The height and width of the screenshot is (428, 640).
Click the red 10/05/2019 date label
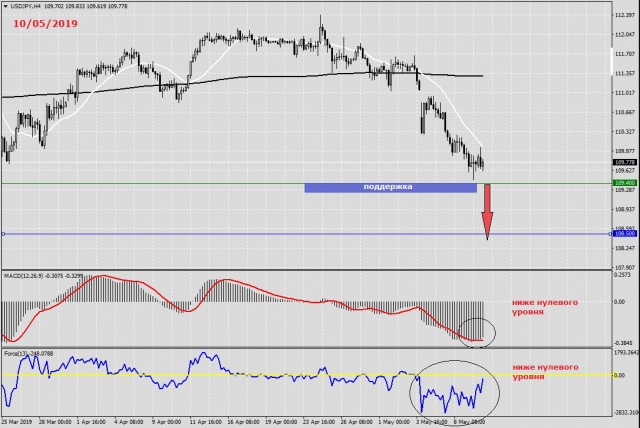click(45, 21)
